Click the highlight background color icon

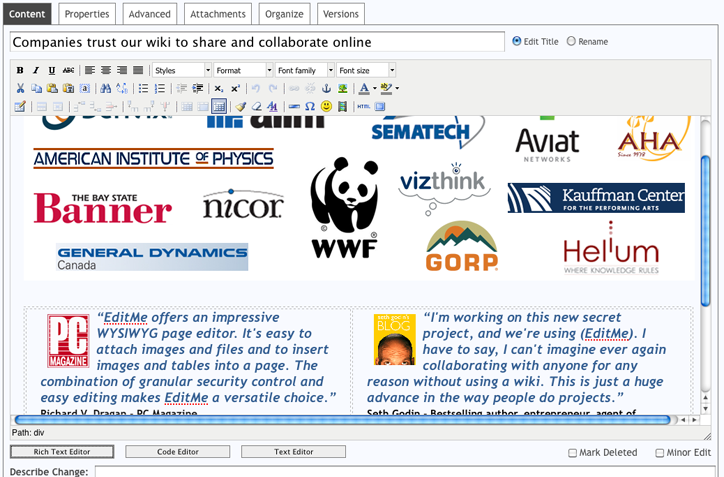tap(386, 88)
